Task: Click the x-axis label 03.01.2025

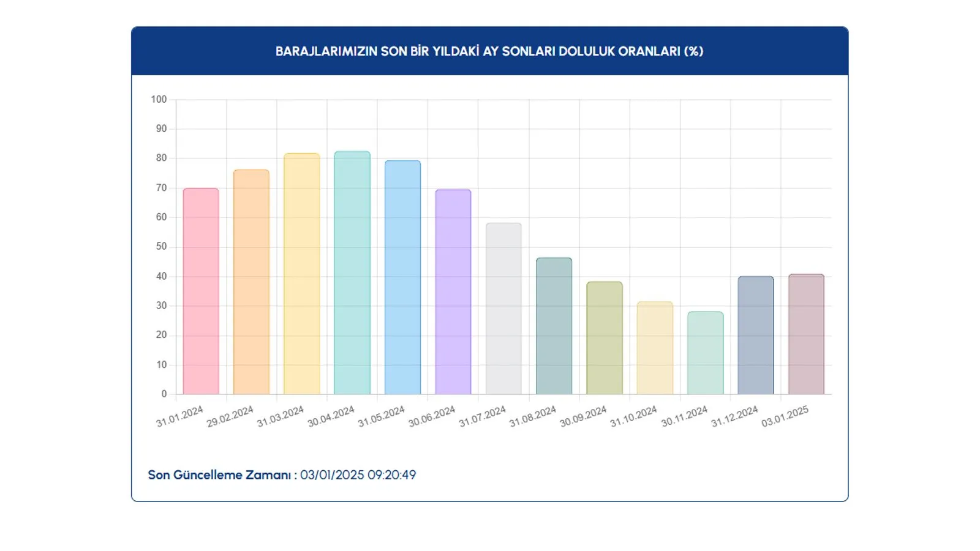Action: 785,416
